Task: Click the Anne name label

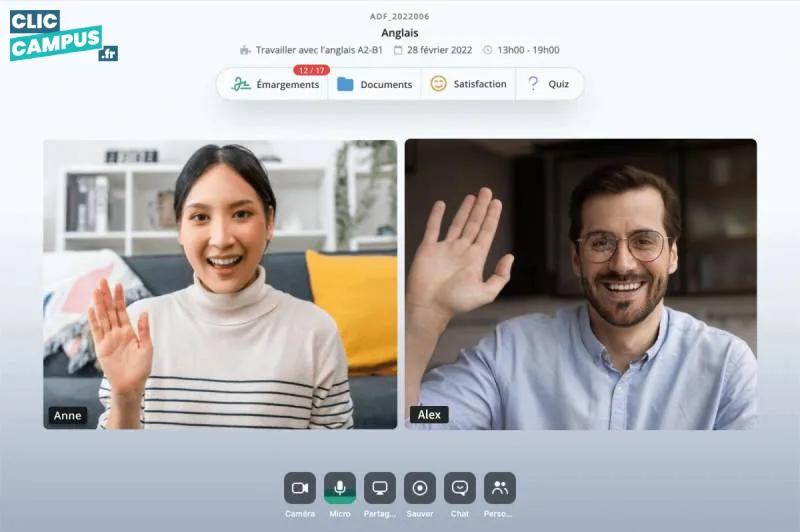Action: tap(68, 415)
